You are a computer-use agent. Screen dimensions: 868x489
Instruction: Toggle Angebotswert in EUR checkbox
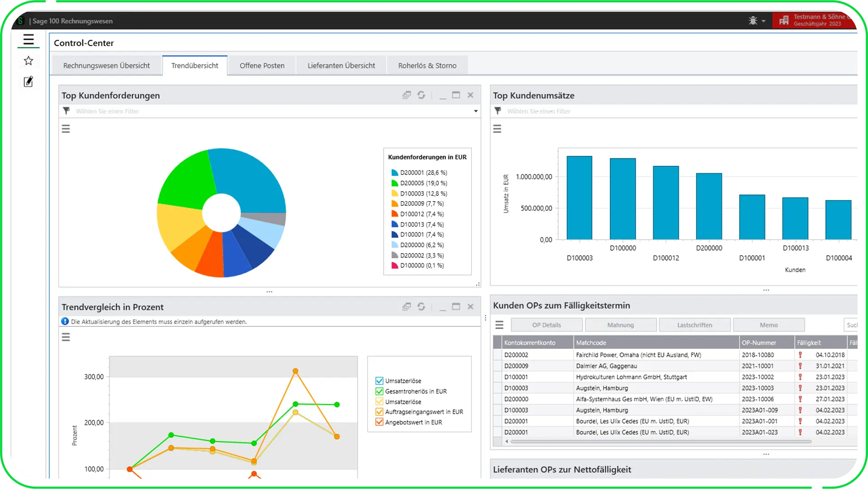379,422
